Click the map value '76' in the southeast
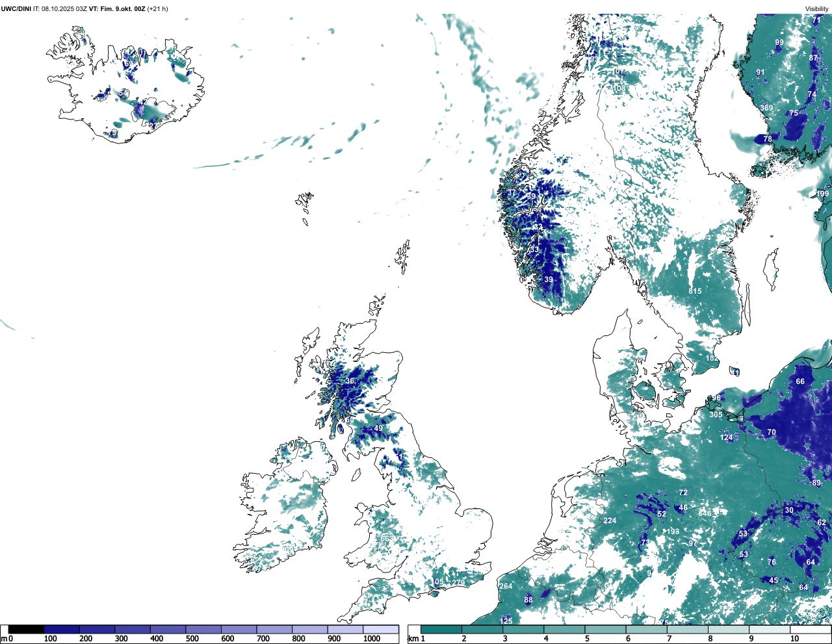Viewport: 832px width, 644px height. point(772,562)
